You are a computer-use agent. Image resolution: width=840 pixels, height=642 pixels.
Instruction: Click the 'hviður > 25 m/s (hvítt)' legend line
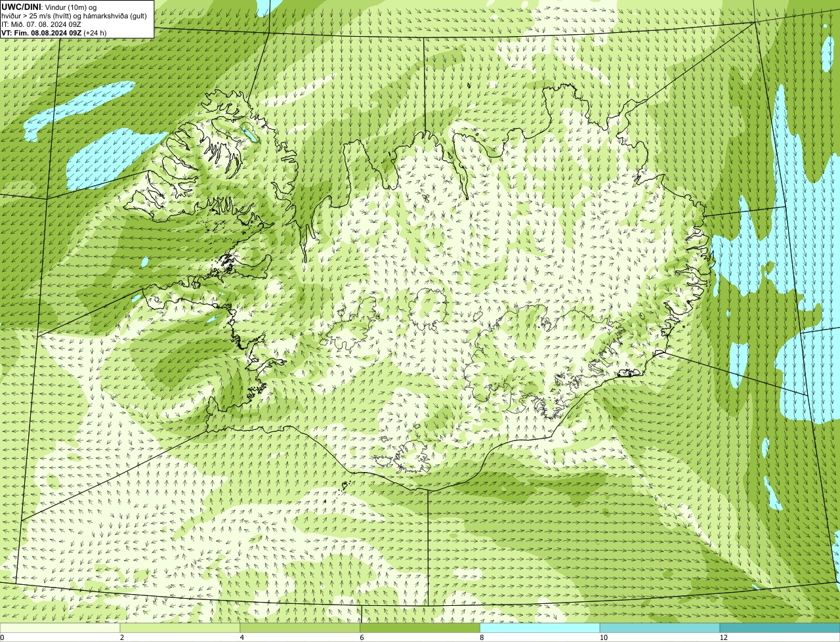[74, 15]
